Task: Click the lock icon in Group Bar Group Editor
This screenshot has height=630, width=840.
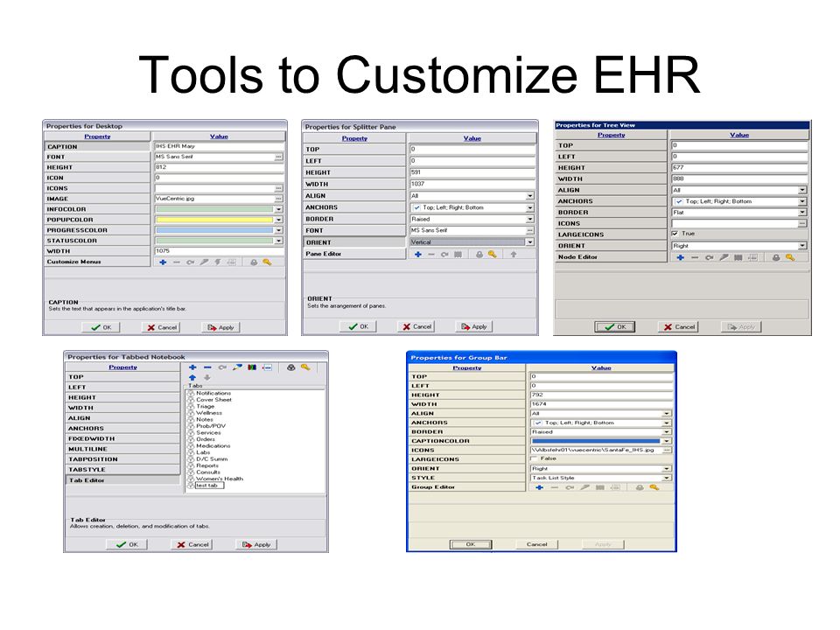Action: (x=640, y=487)
